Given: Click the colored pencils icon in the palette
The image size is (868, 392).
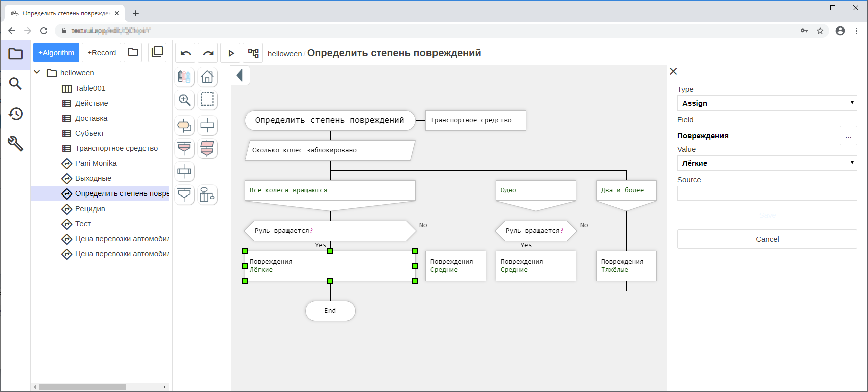Looking at the screenshot, I should pos(185,77).
